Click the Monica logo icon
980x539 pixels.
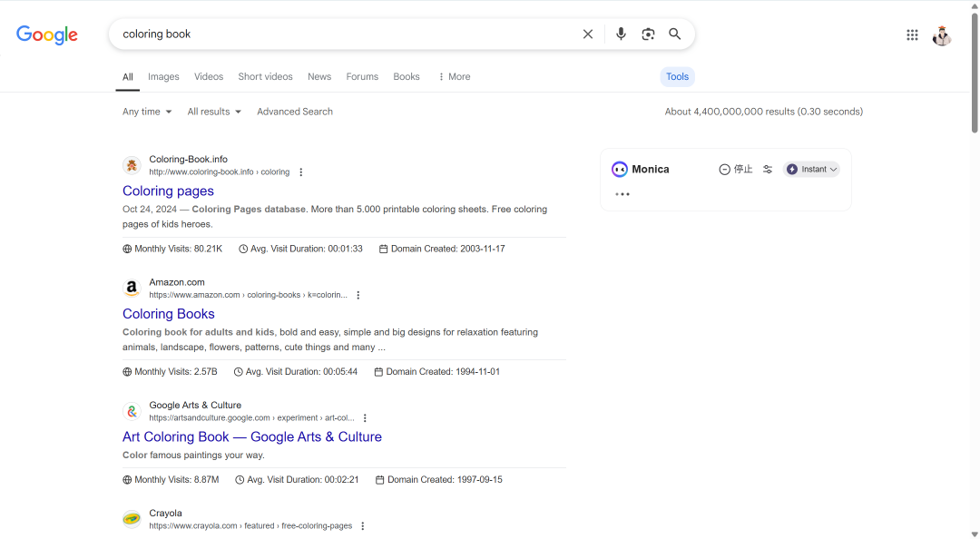point(620,170)
